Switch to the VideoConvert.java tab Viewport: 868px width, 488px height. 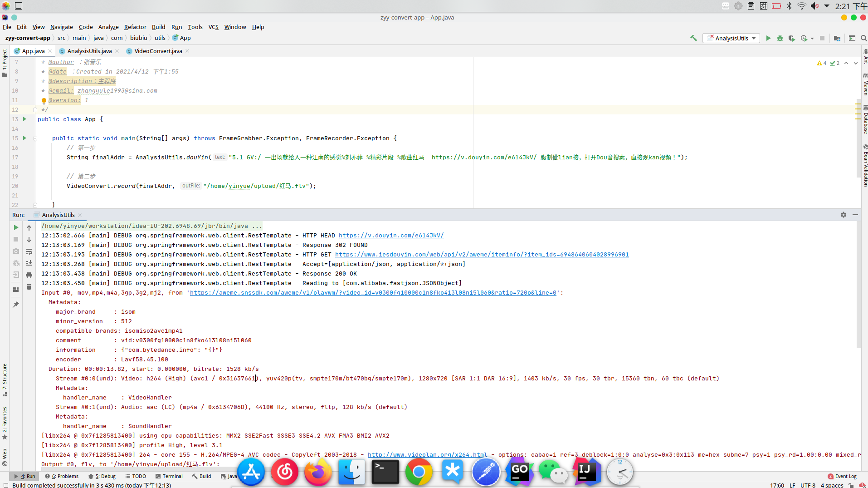pos(158,51)
